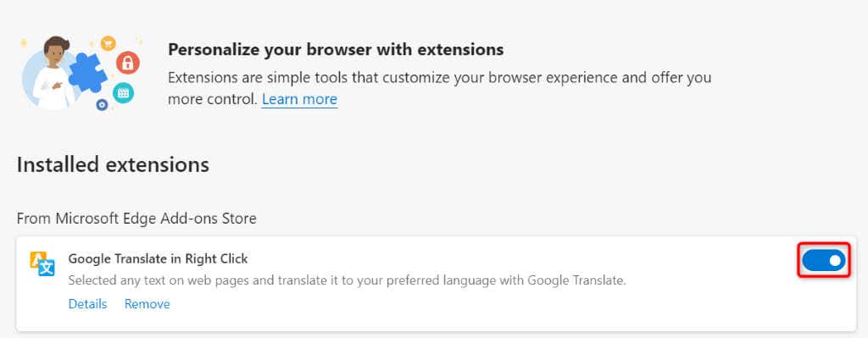Screen dimensions: 868x338
Task: Click the Google Translate extension icon
Action: (42, 263)
